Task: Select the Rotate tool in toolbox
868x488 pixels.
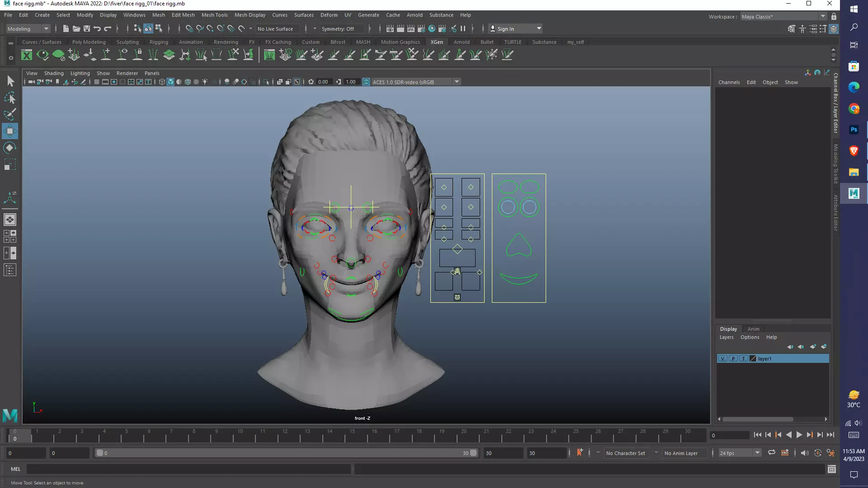Action: (10, 148)
